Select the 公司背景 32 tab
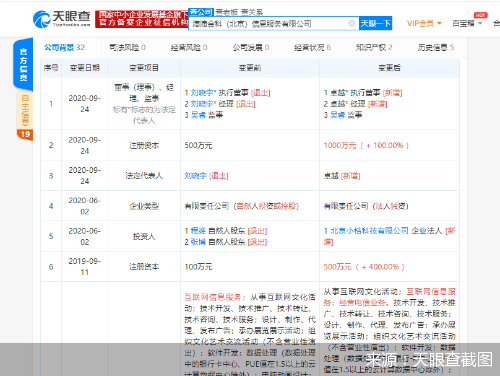 [65, 47]
